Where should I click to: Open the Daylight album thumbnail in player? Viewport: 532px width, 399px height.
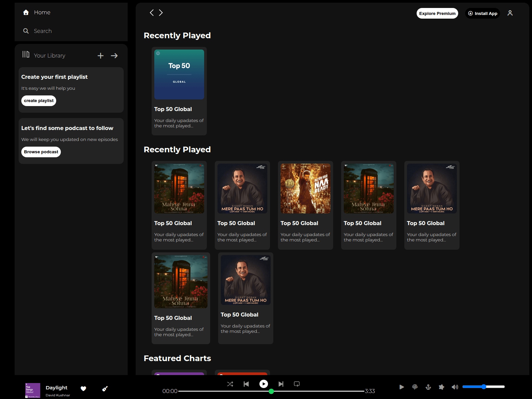33,391
